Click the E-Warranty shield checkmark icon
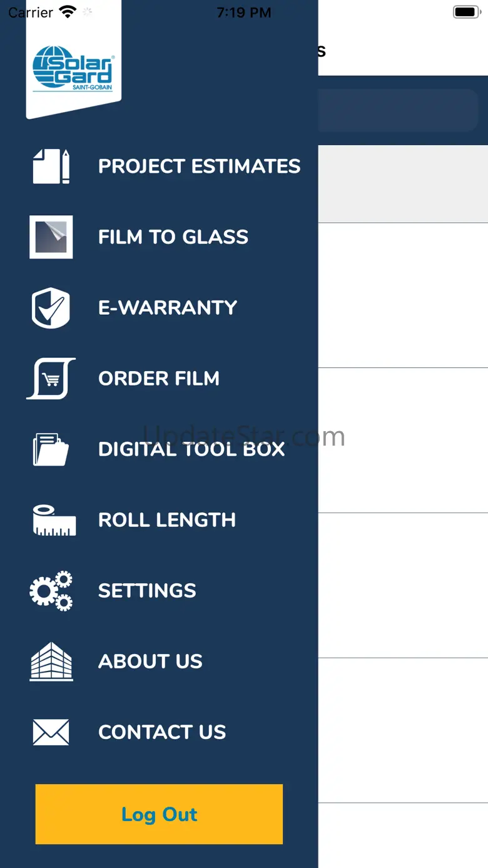The height and width of the screenshot is (868, 488). 51,308
